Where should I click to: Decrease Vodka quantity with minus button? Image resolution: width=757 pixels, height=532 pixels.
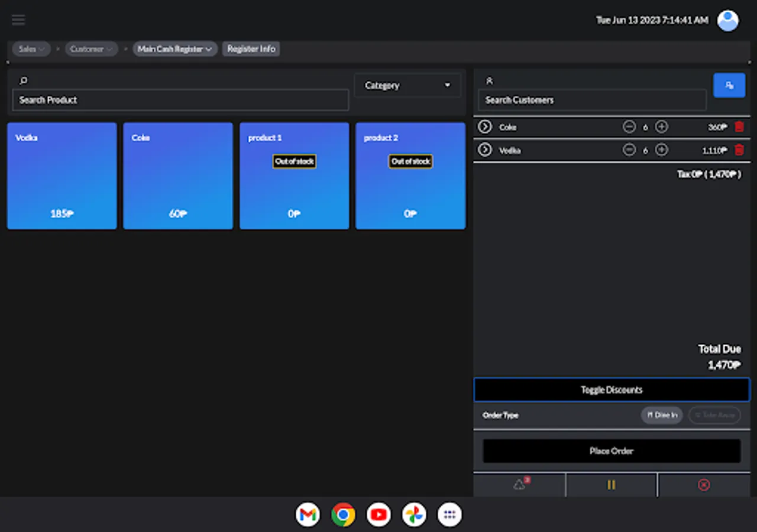pos(629,150)
